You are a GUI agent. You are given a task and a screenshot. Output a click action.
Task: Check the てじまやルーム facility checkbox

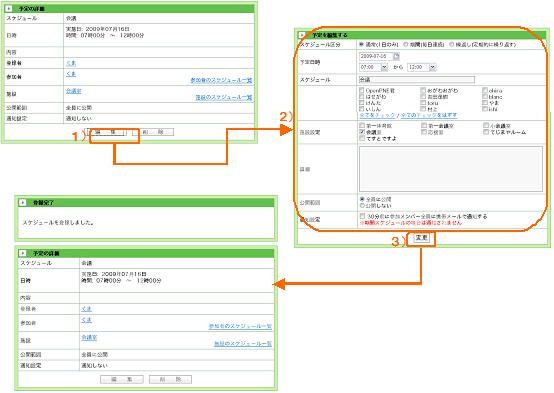point(486,132)
